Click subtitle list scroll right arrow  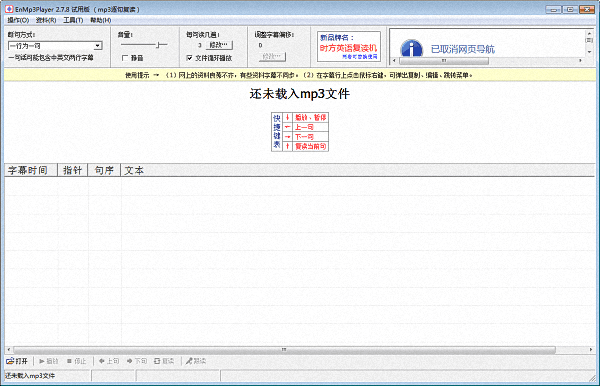click(x=591, y=350)
